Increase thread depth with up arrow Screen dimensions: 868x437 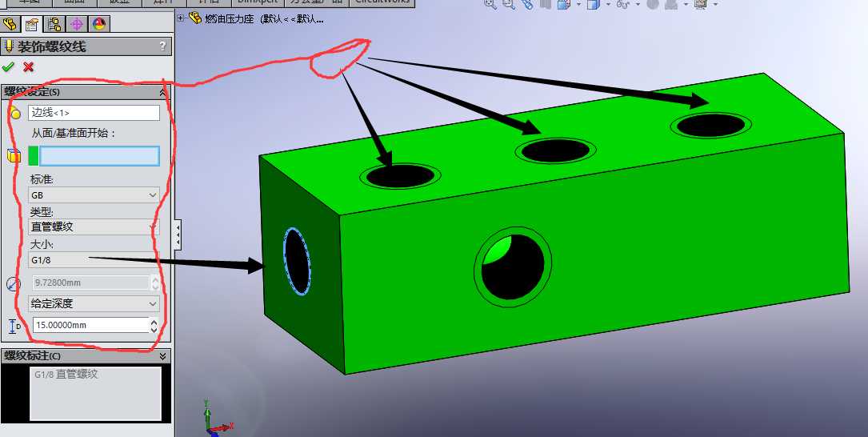(154, 321)
